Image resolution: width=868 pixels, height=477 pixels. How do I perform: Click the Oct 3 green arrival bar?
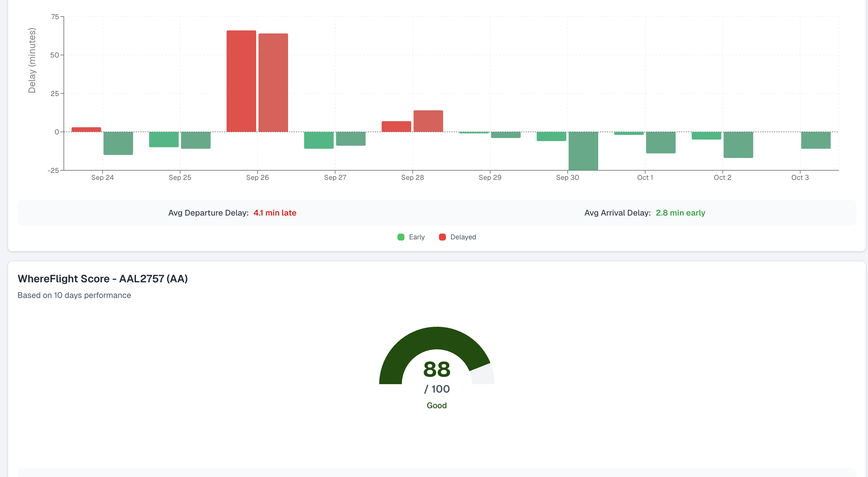[815, 140]
